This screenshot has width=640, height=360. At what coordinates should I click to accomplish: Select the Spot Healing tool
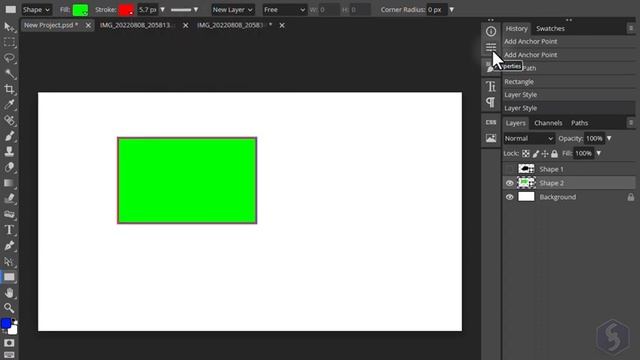click(x=9, y=120)
